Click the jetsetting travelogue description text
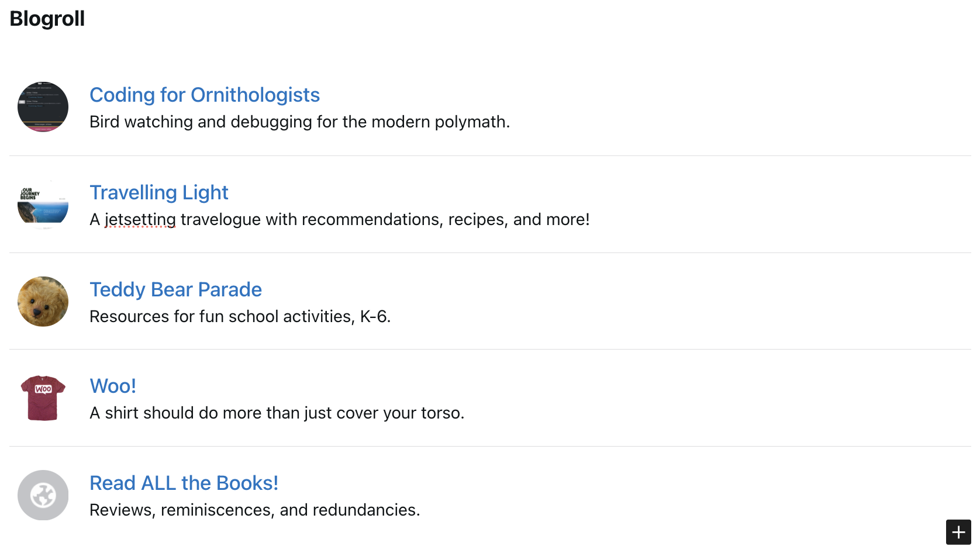 339,219
